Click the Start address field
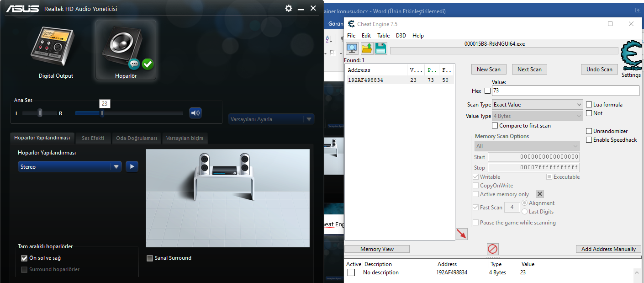 coord(533,157)
